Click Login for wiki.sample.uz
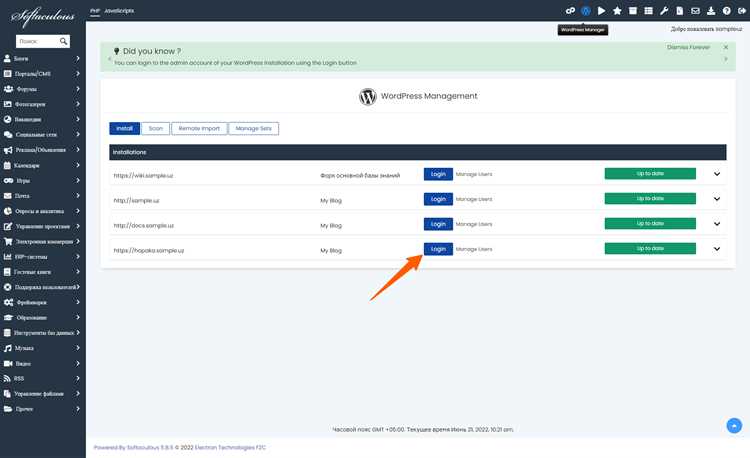Viewport: 750px width, 458px height. (x=438, y=174)
